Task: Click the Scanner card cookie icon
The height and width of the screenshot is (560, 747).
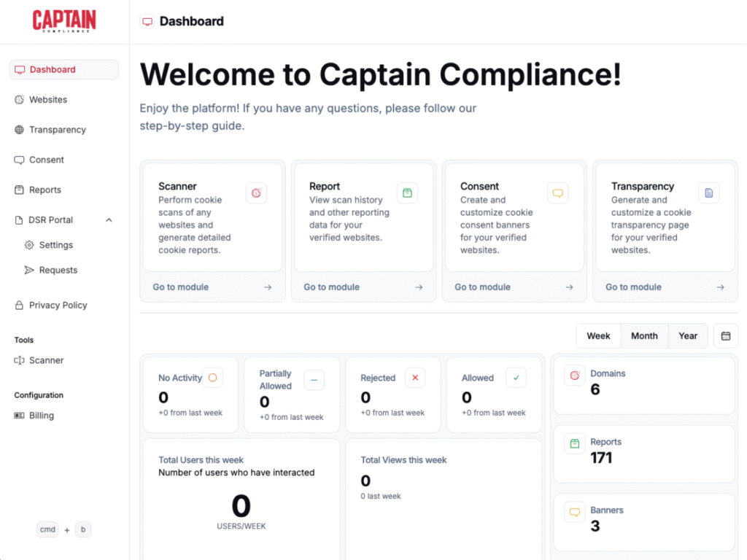Action: (x=256, y=192)
